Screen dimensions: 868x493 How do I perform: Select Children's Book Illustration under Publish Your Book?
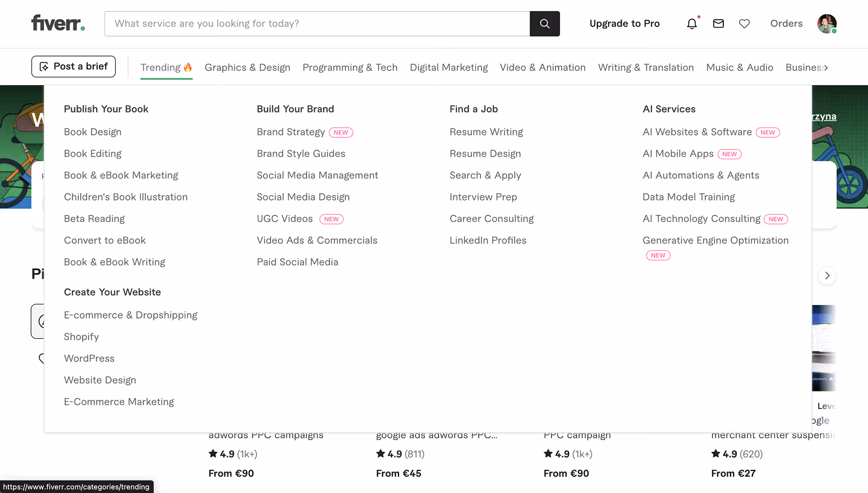point(126,197)
